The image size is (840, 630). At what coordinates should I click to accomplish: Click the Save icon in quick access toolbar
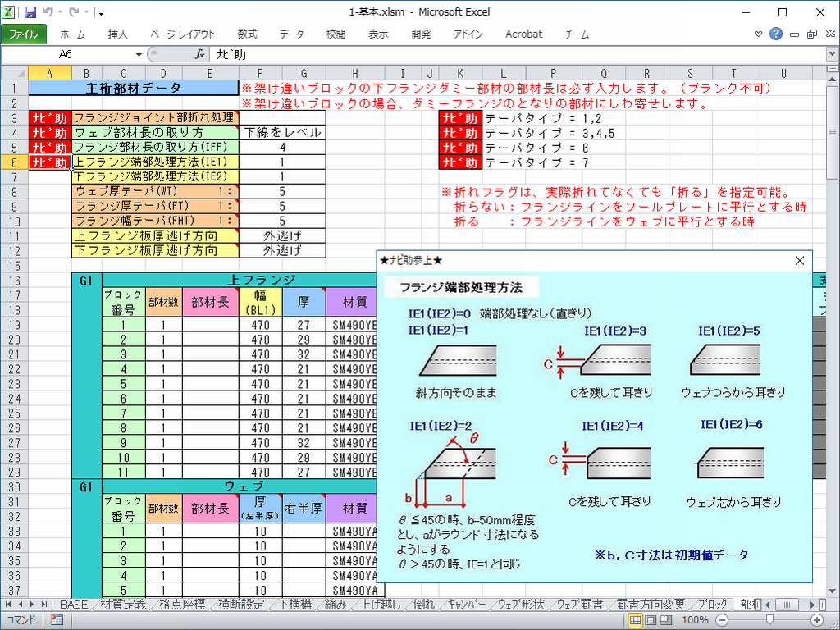pyautogui.click(x=30, y=12)
